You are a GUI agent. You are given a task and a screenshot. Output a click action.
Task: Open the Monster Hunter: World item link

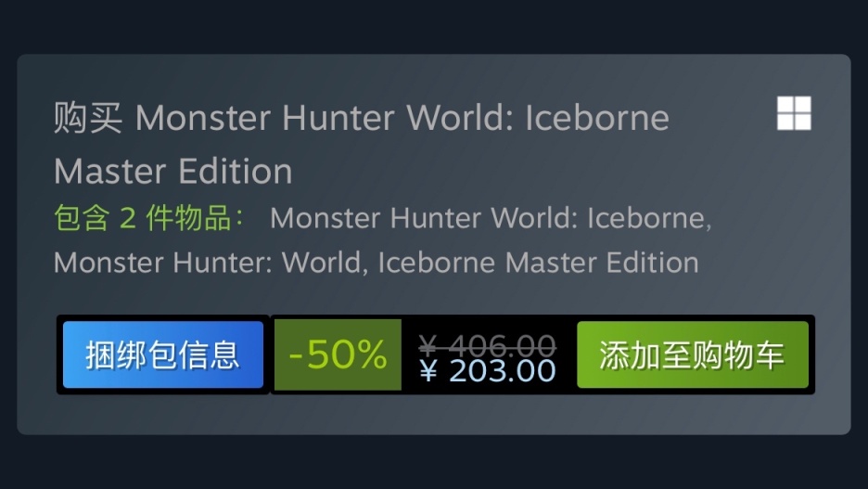[x=208, y=263]
